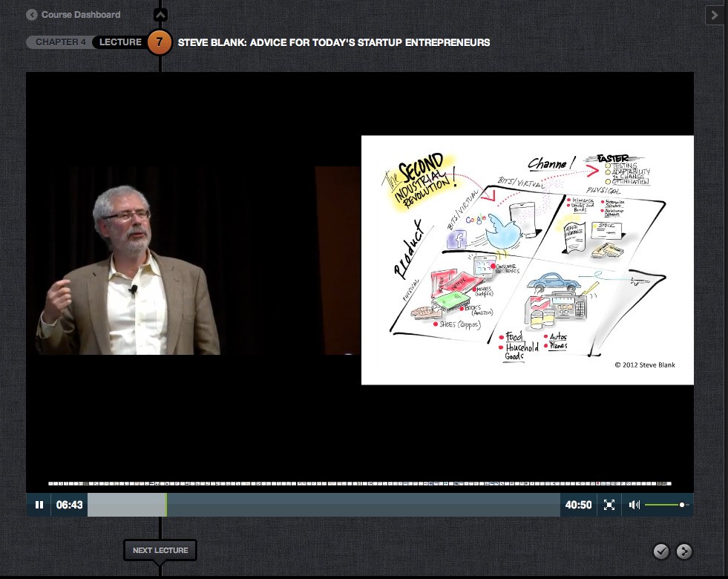728x579 pixels.
Task: Go to previous lecture with the up chevron
Action: point(160,15)
